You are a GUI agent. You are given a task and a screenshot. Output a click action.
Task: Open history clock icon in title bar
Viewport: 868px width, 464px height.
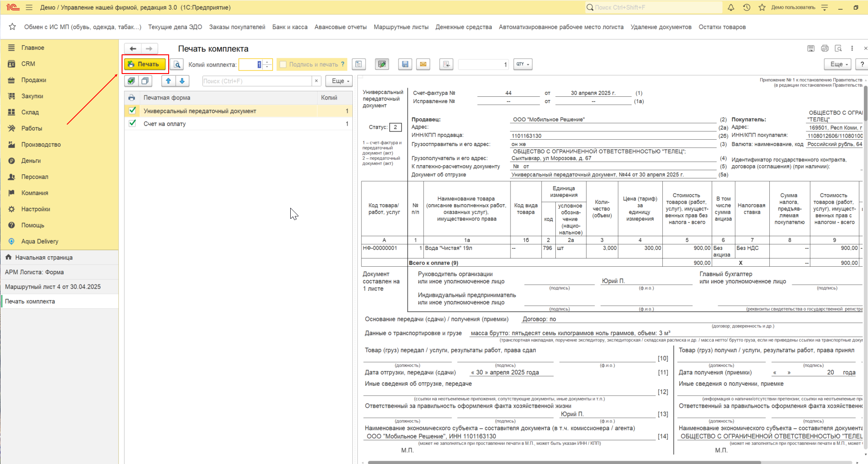pyautogui.click(x=746, y=7)
